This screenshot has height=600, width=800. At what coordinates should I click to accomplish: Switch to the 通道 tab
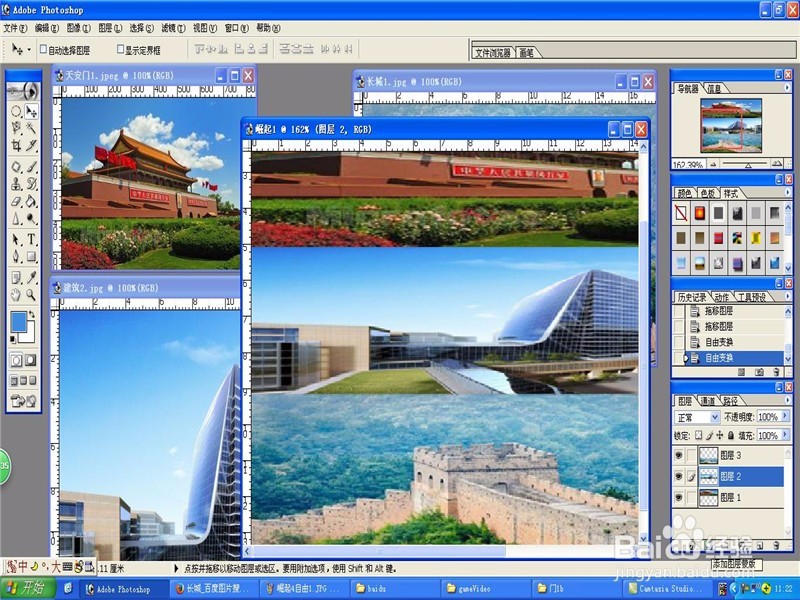tap(708, 401)
